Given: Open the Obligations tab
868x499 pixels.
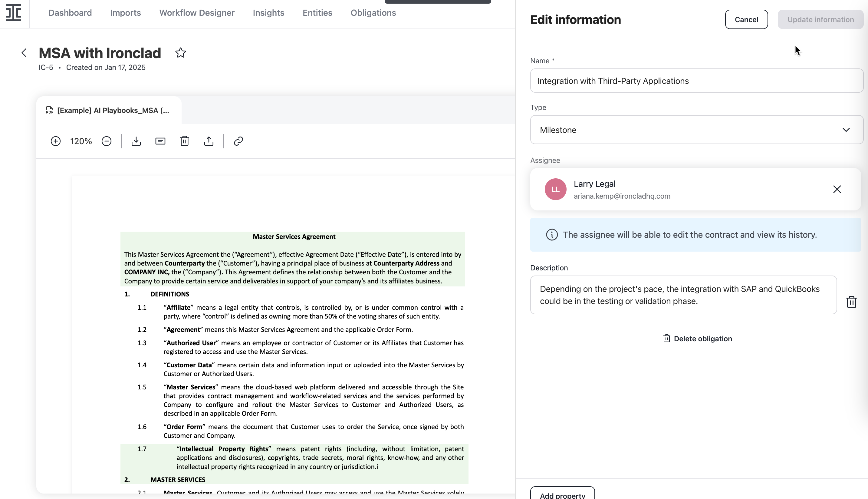Looking at the screenshot, I should pos(373,13).
